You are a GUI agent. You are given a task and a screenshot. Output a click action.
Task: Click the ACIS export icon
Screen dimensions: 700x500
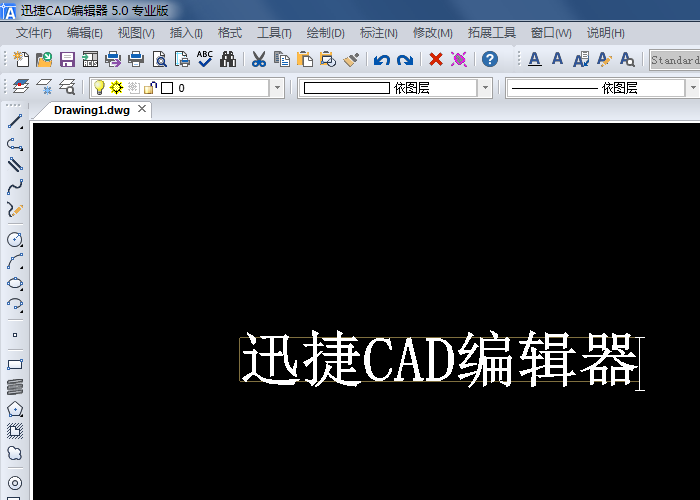coord(90,59)
